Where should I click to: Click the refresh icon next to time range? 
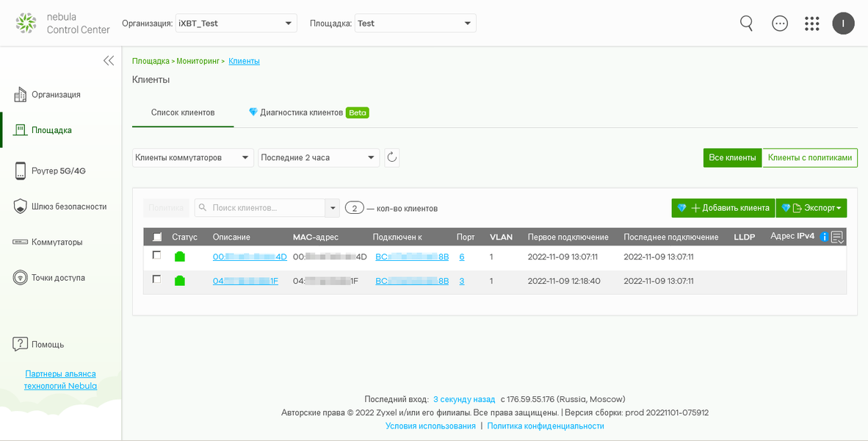coord(392,157)
